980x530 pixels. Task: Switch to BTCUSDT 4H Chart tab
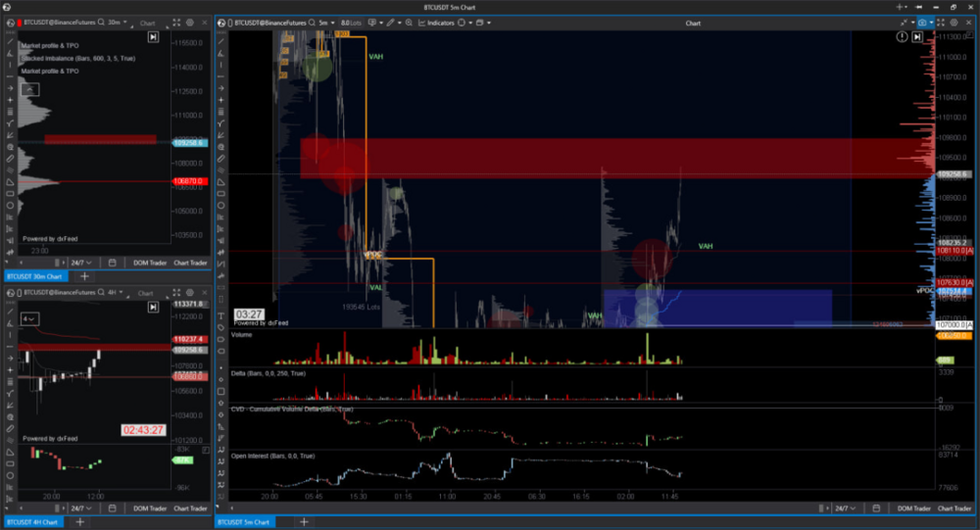click(x=32, y=522)
